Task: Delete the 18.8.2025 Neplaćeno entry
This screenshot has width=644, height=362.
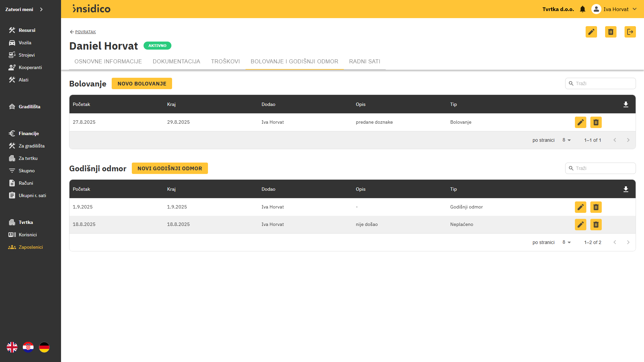Action: [x=596, y=225]
